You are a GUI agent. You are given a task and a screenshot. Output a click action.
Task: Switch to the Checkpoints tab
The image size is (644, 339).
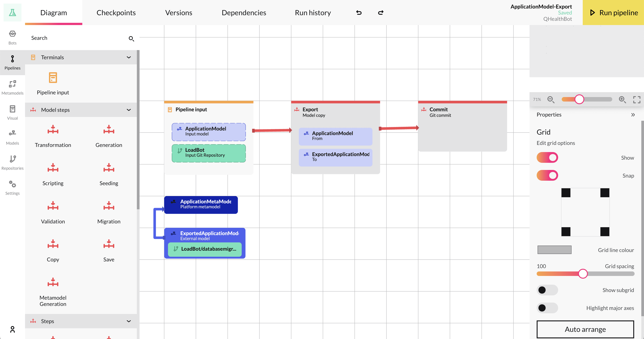point(116,12)
